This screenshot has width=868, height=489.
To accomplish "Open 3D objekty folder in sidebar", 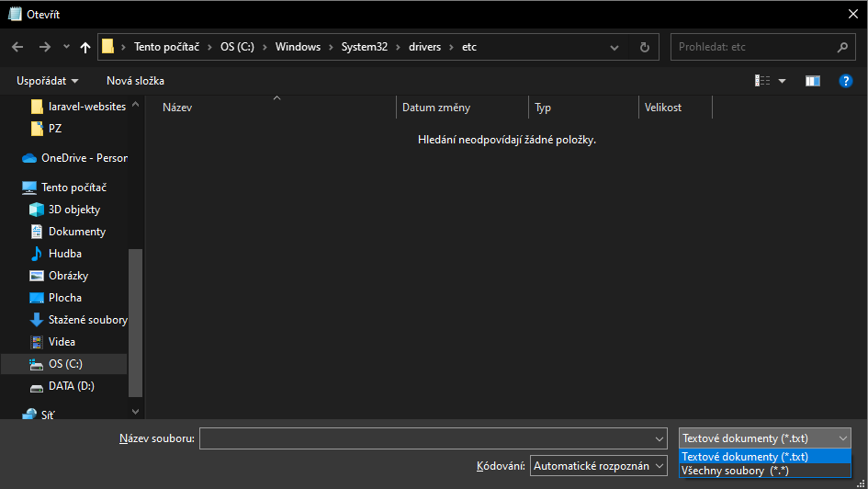I will tap(73, 210).
